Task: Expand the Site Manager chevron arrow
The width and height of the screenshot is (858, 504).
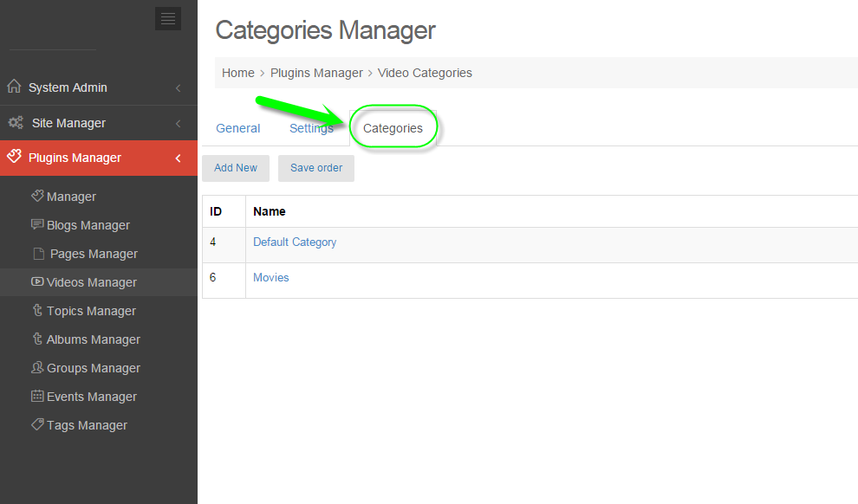Action: 178,123
